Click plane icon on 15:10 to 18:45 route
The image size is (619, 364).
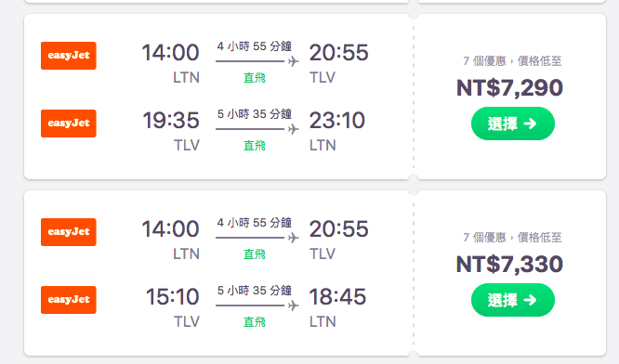(x=293, y=305)
